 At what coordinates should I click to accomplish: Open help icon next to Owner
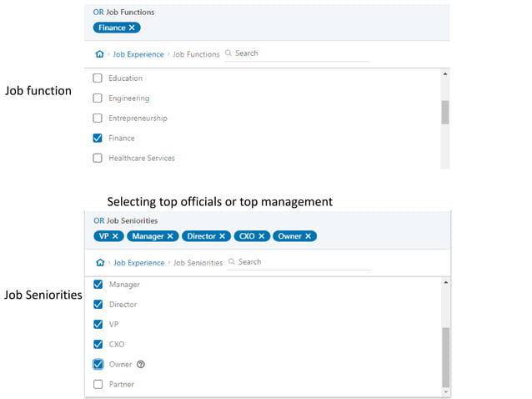click(141, 365)
